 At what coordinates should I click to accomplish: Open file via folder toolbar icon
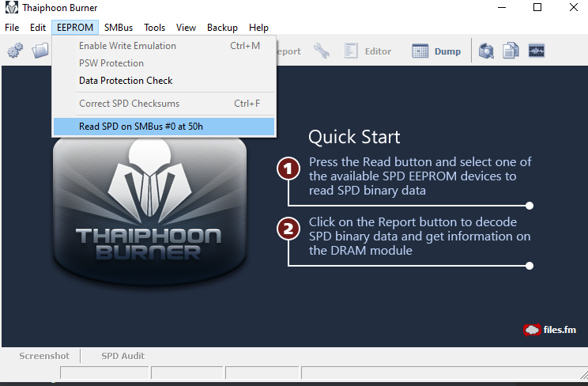point(40,51)
